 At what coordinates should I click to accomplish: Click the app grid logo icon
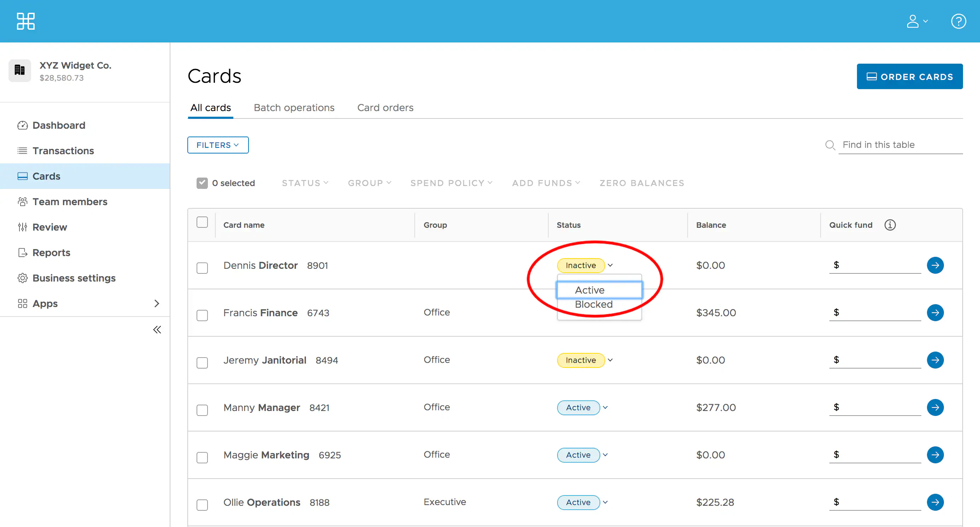tap(25, 21)
